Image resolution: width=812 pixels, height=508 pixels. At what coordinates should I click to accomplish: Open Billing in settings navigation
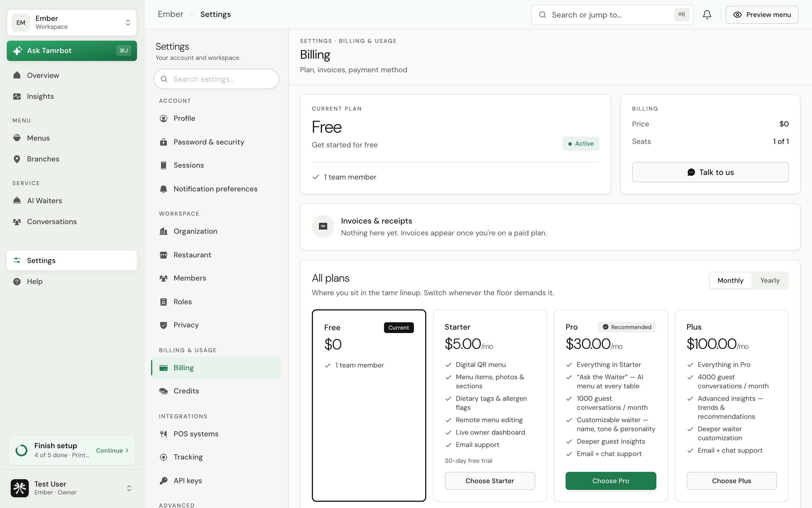point(216,367)
